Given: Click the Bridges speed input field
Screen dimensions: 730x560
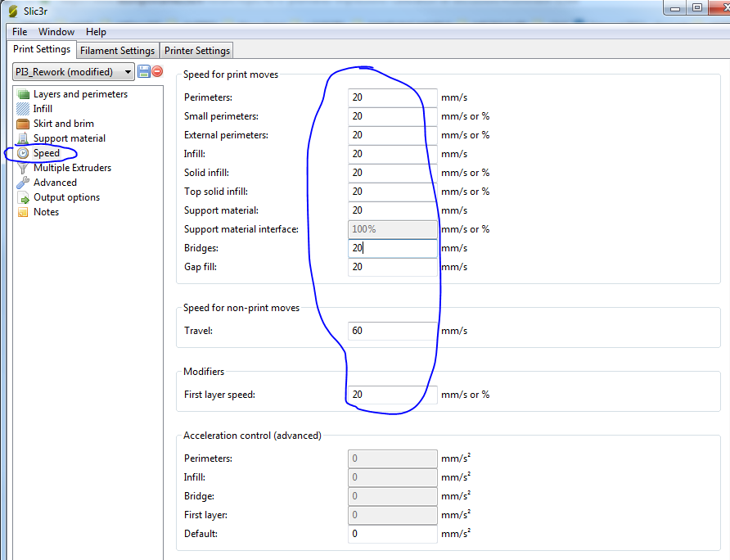Looking at the screenshot, I should tap(393, 248).
